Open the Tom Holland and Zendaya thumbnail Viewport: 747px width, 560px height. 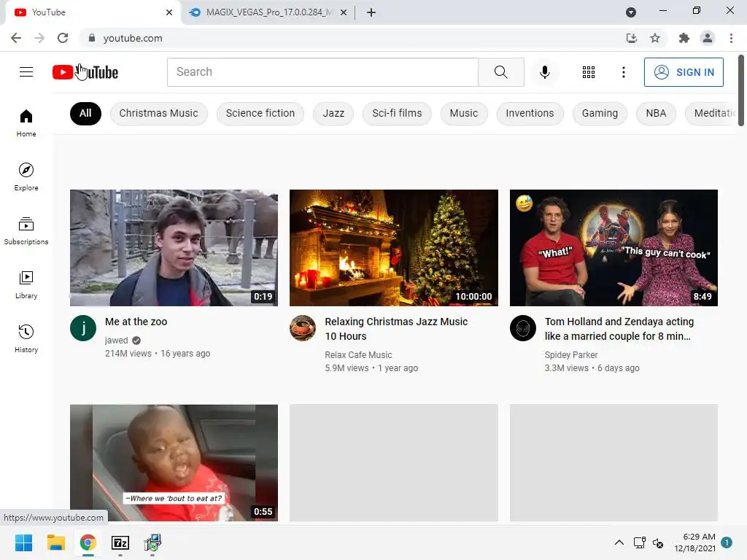point(614,248)
